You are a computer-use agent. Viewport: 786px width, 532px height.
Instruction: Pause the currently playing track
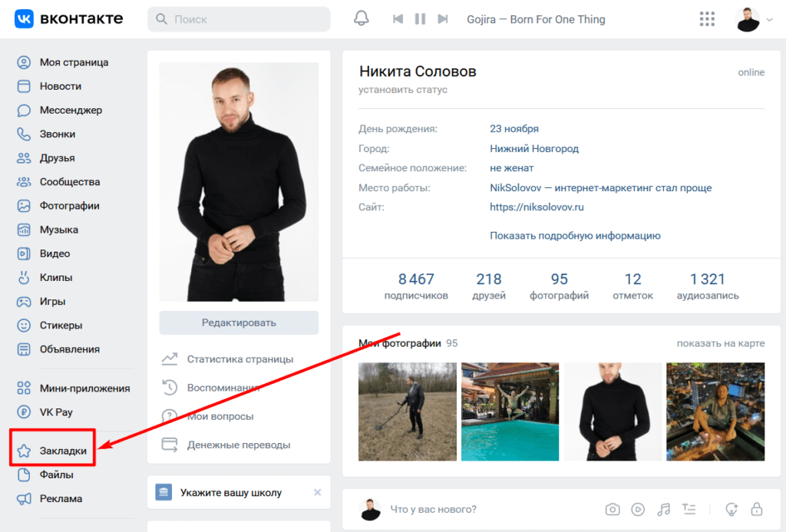pos(420,19)
